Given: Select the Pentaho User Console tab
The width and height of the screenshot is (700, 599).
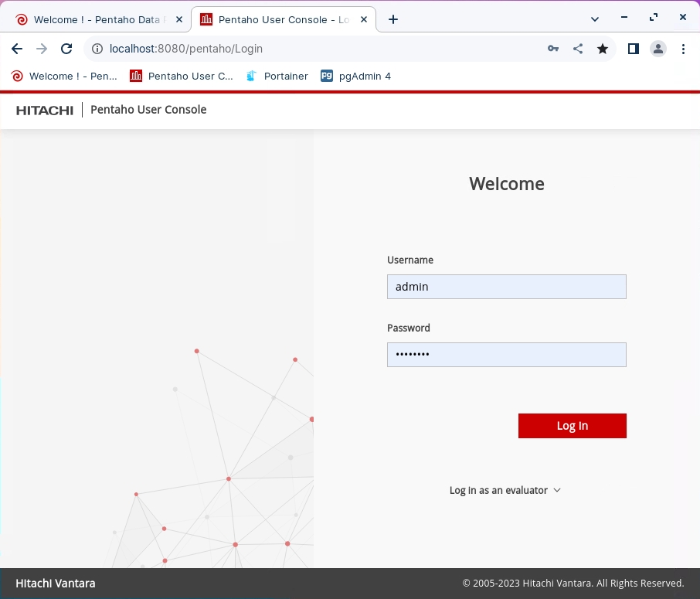Looking at the screenshot, I should pos(283,19).
